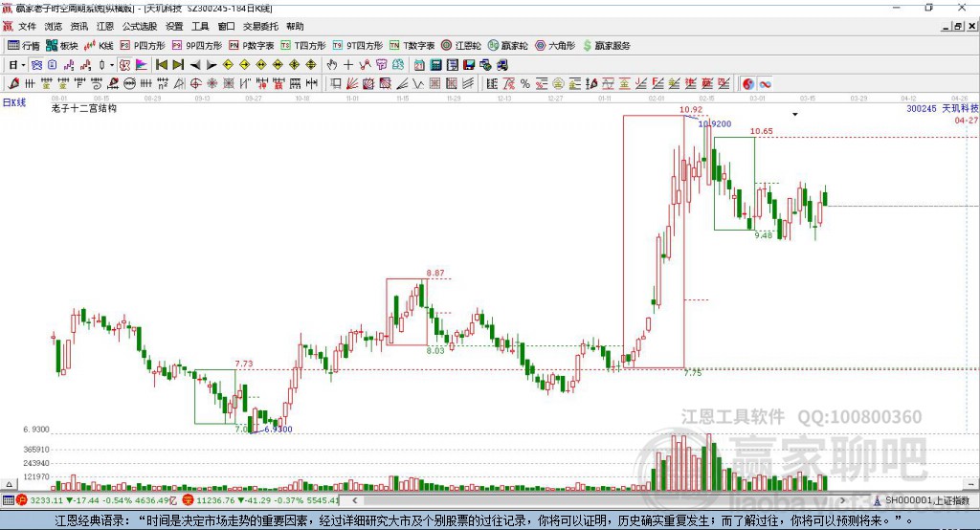Expand the 日 period dropdown arrow
The image size is (980, 530).
(x=23, y=64)
